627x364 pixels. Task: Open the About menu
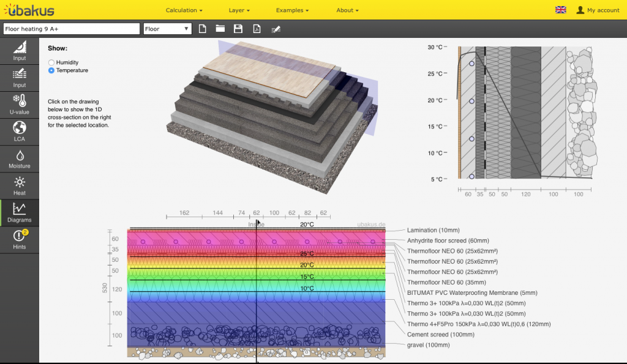click(x=347, y=10)
